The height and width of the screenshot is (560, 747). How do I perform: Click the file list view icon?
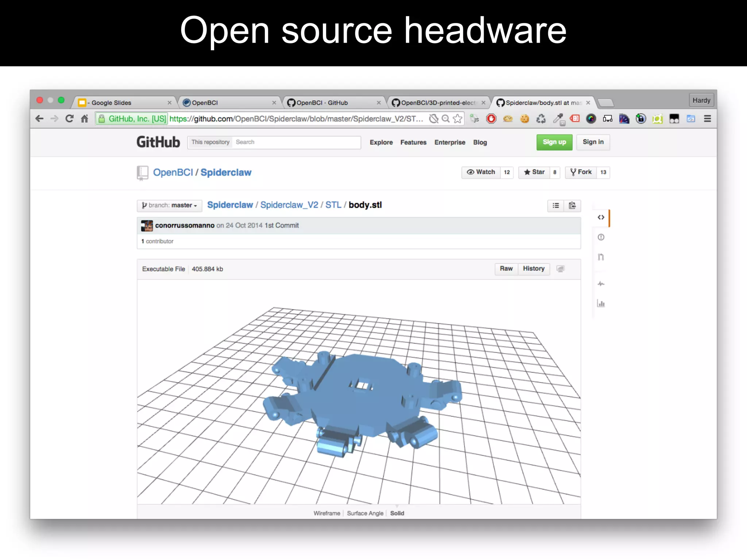click(556, 206)
